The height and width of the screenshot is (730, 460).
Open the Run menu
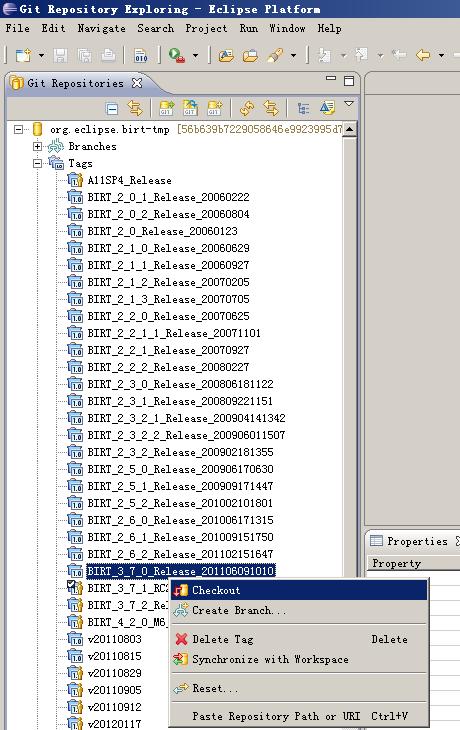pyautogui.click(x=249, y=28)
